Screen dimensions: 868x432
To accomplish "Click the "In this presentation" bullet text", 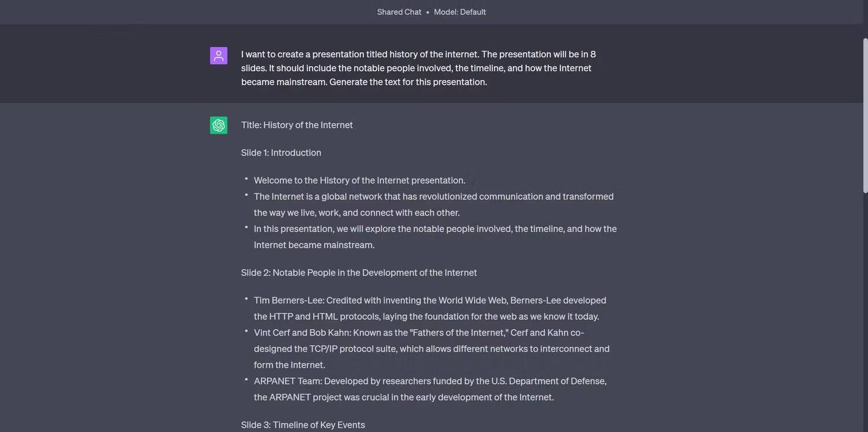I will point(435,237).
